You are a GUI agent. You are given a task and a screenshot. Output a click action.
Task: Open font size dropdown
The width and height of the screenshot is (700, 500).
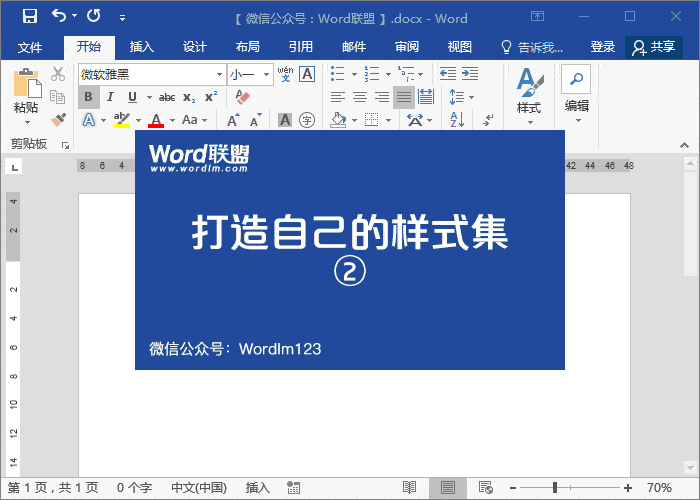[x=266, y=75]
